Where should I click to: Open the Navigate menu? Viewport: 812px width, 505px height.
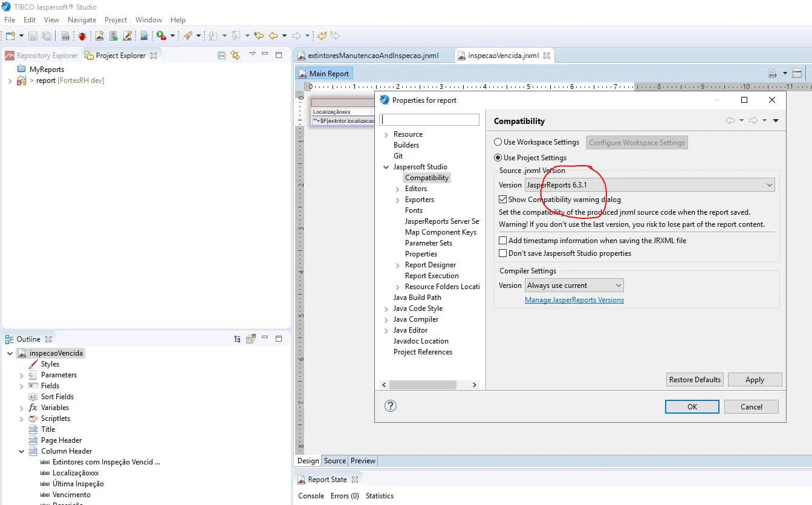[x=82, y=20]
